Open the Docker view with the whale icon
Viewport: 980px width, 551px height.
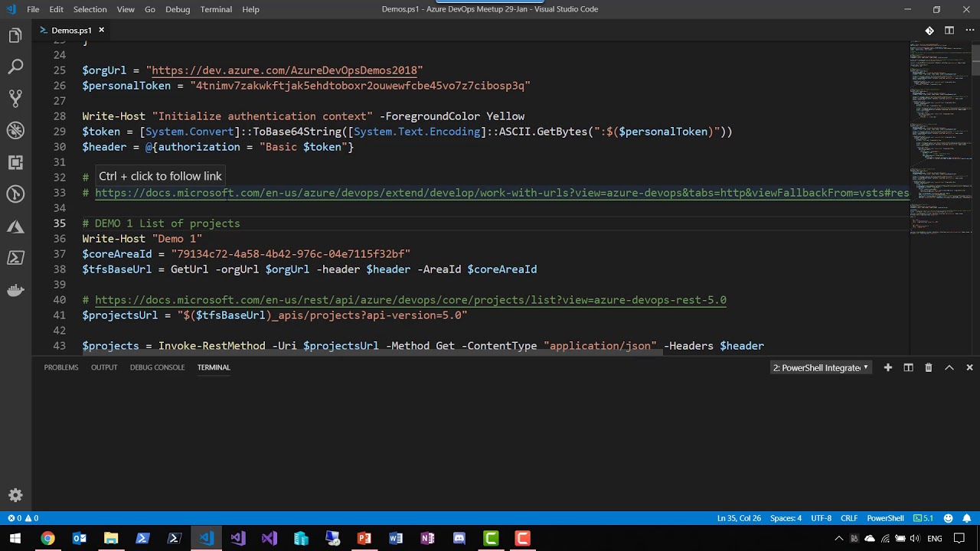(x=15, y=290)
